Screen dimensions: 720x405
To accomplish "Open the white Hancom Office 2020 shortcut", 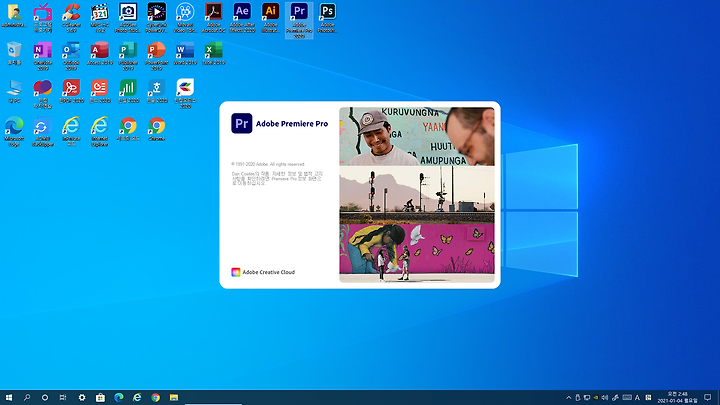I will tap(185, 94).
